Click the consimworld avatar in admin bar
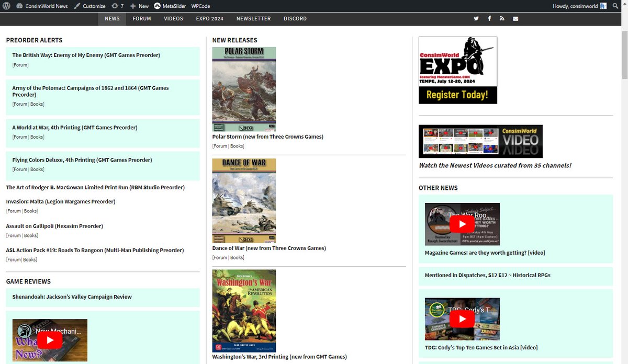Viewport: 628px width, 364px height. [x=603, y=6]
